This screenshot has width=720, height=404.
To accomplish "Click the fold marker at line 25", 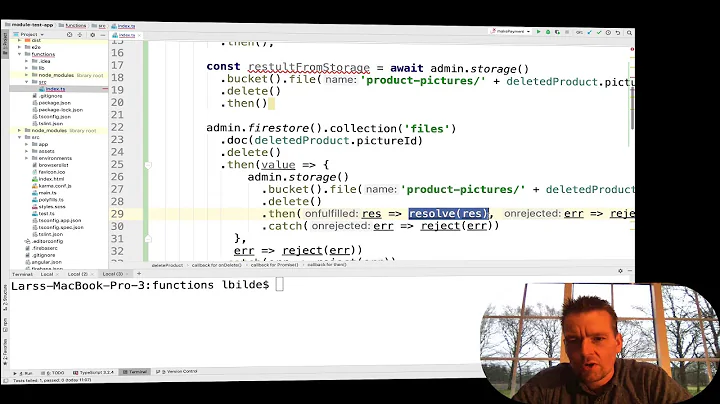I will tap(148, 165).
